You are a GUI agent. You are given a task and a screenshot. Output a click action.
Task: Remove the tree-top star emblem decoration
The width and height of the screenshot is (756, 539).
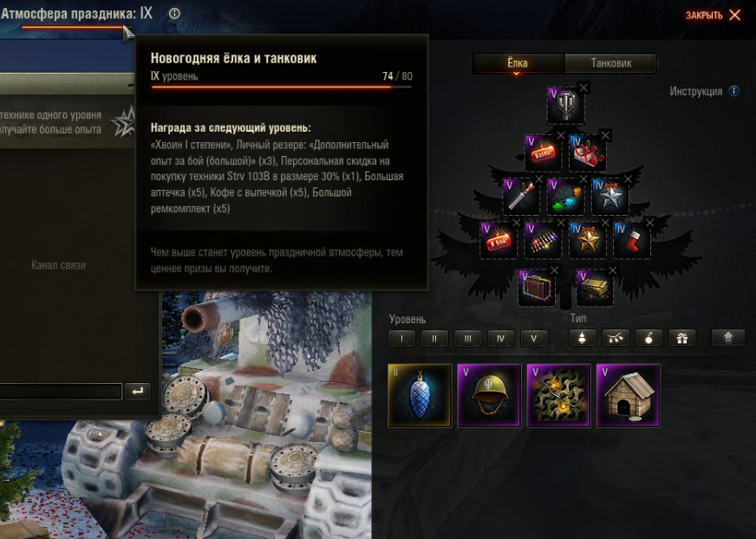(x=583, y=88)
